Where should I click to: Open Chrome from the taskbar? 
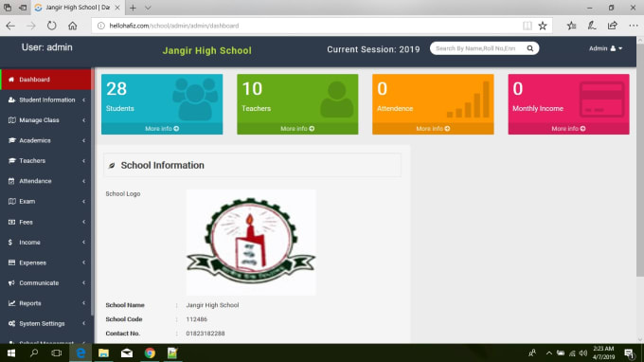[150, 353]
